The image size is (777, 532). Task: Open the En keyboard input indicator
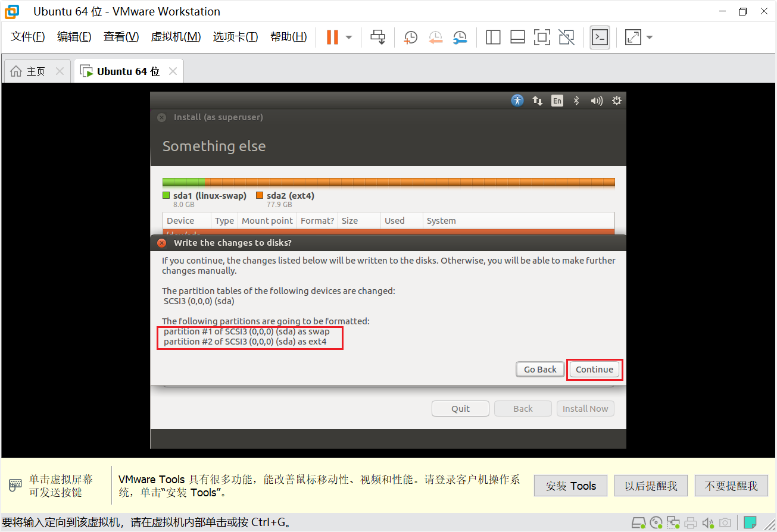(557, 101)
